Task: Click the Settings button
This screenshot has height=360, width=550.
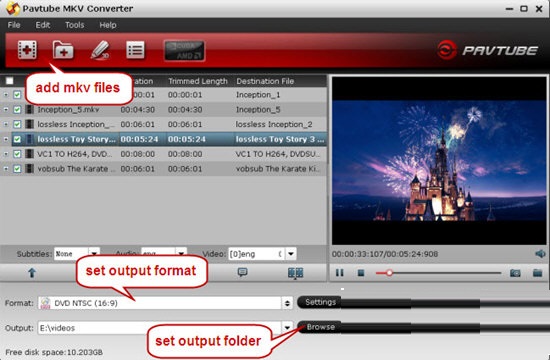Action: 320,302
